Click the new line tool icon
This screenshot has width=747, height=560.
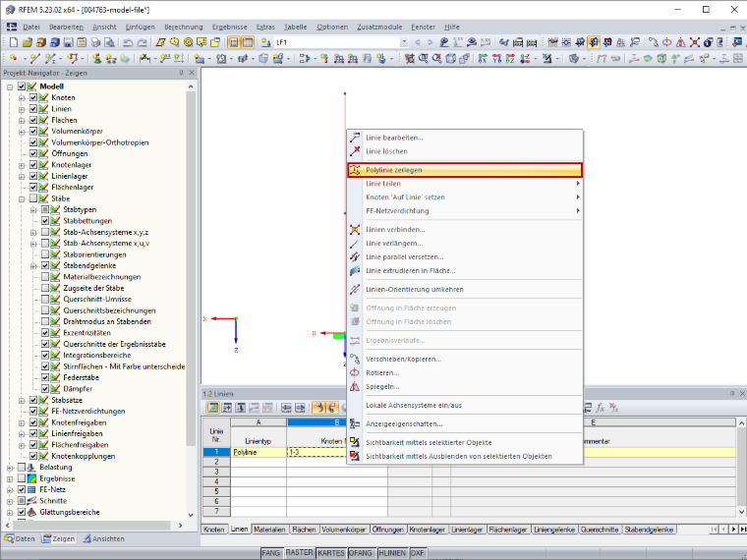coord(34,58)
